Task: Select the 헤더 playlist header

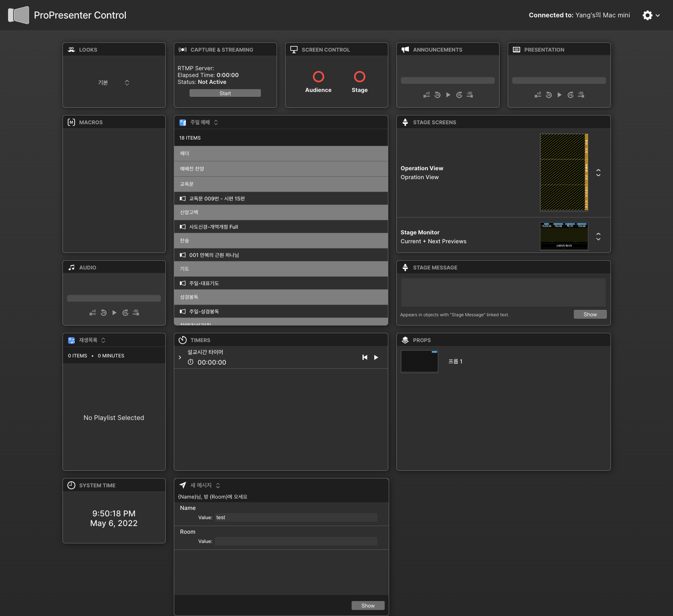Action: click(281, 153)
